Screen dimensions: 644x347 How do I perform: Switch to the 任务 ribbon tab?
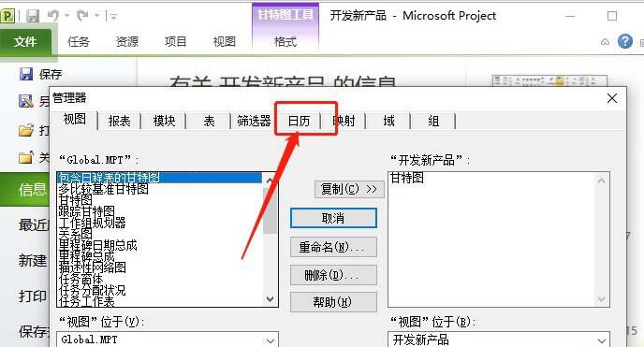tap(78, 41)
